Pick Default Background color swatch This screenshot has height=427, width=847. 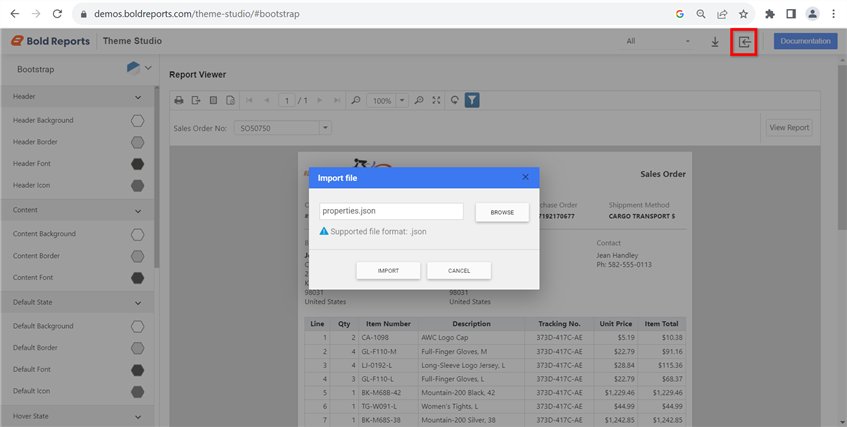click(x=138, y=326)
